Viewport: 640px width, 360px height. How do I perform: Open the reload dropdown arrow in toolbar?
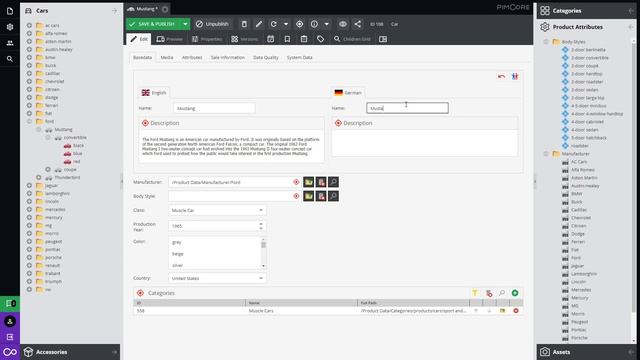tap(286, 24)
